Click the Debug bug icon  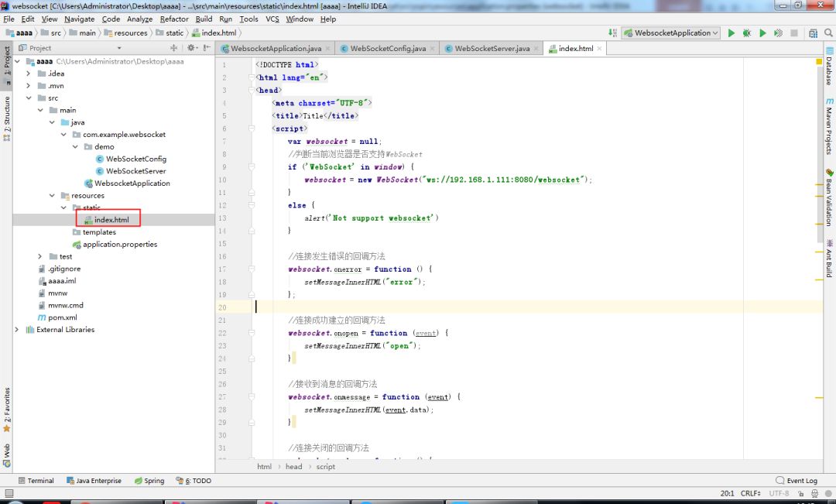click(747, 33)
